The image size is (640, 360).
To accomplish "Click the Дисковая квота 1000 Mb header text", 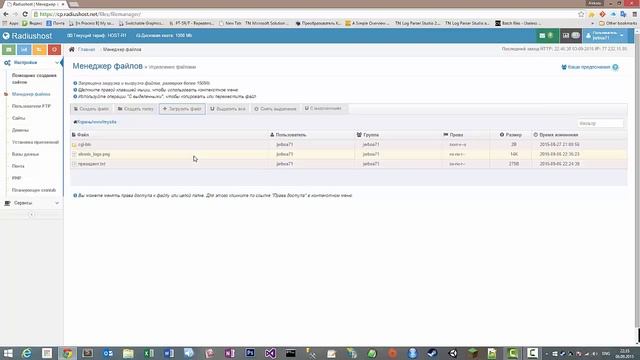I will tap(164, 36).
